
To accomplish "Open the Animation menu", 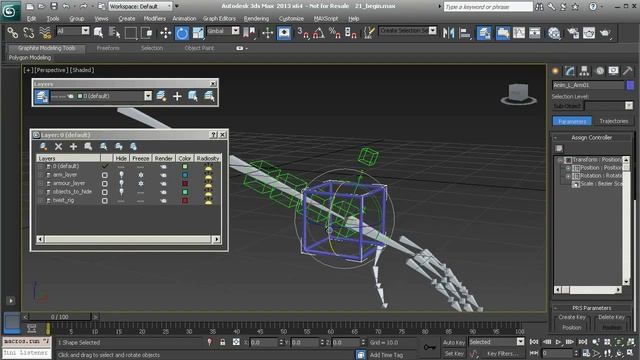I will tap(184, 19).
